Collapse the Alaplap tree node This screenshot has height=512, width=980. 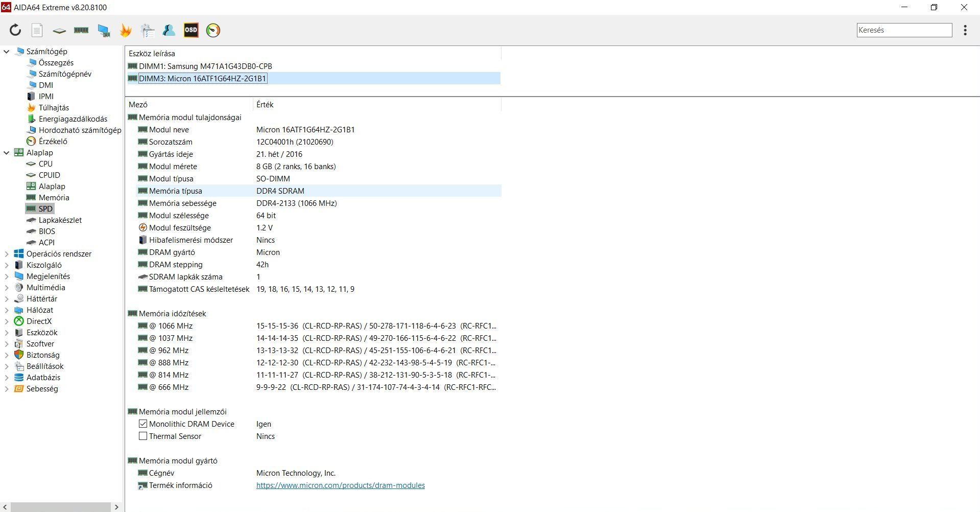7,153
